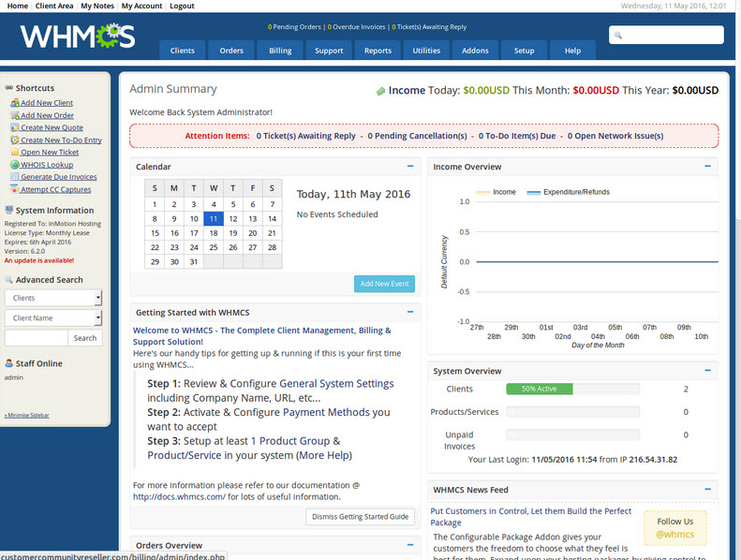
Task: Click the Create New To-Do Entry icon
Action: tap(15, 140)
